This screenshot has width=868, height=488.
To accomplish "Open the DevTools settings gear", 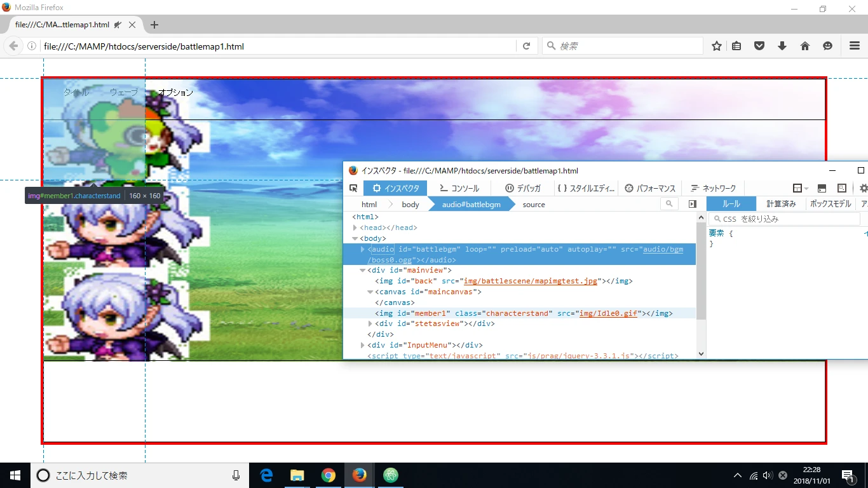I will tap(863, 188).
